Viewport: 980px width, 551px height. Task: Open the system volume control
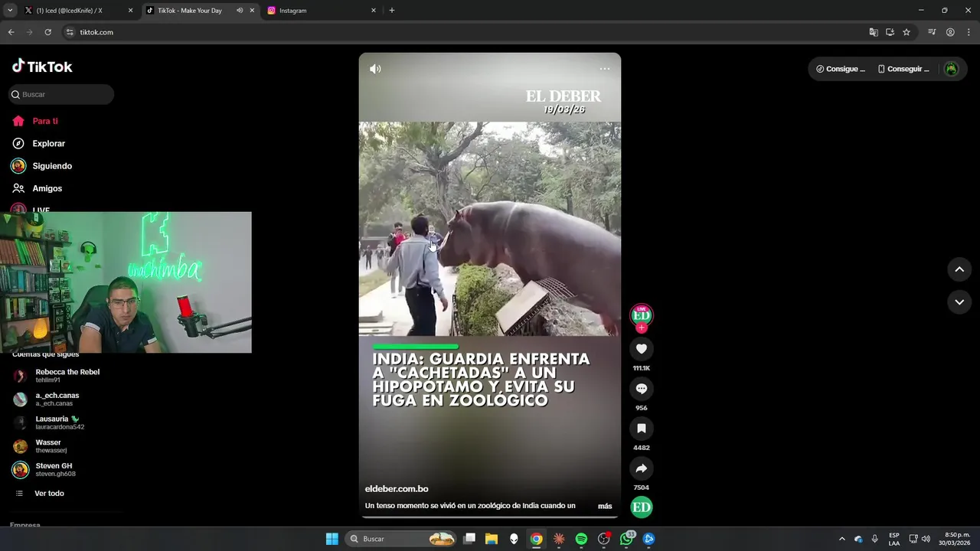pos(926,539)
